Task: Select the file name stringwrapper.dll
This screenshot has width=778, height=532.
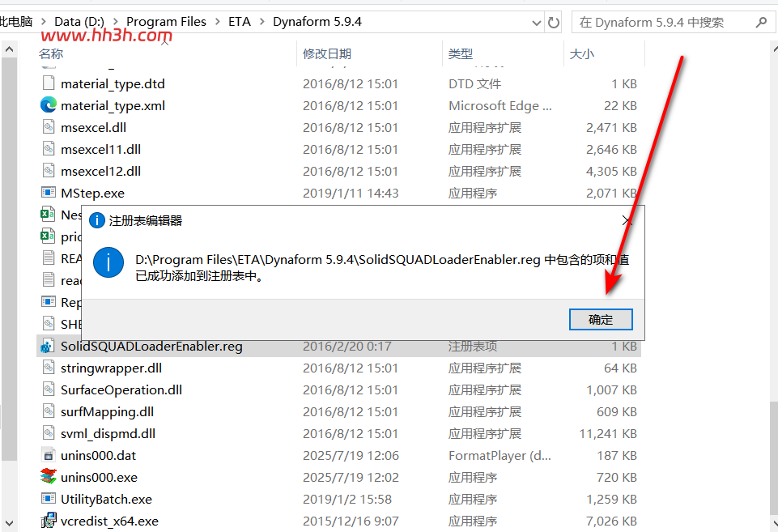Action: [x=111, y=368]
